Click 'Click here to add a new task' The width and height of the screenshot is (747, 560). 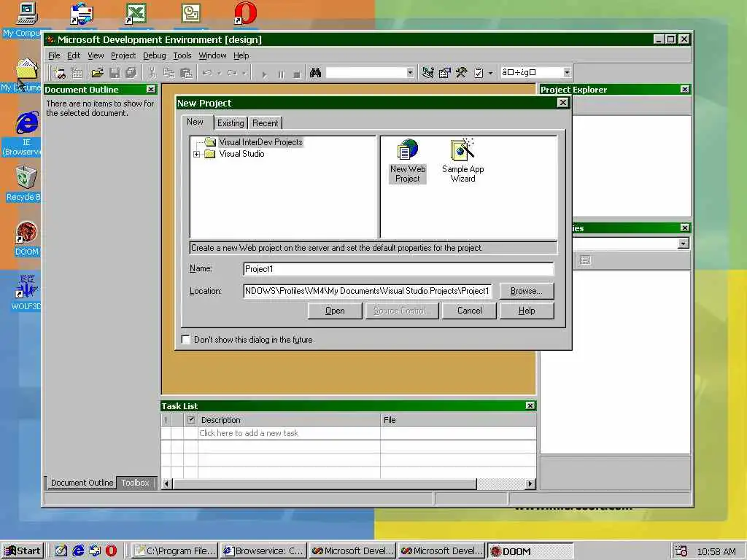pos(249,433)
